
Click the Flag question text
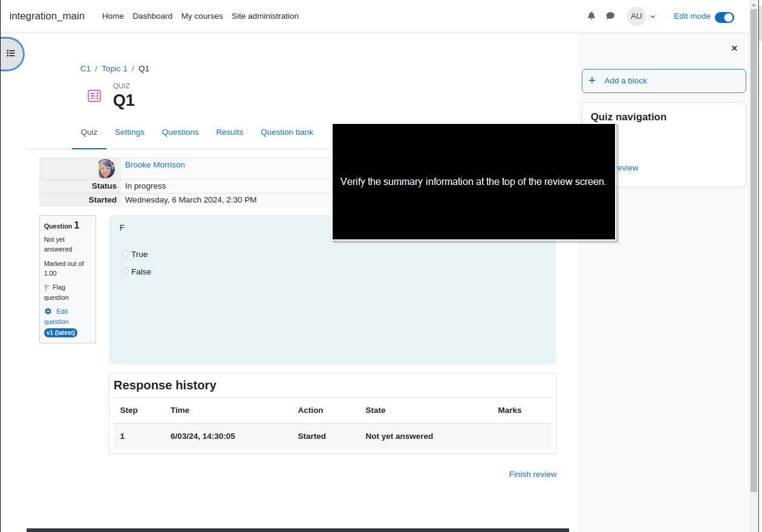click(56, 293)
